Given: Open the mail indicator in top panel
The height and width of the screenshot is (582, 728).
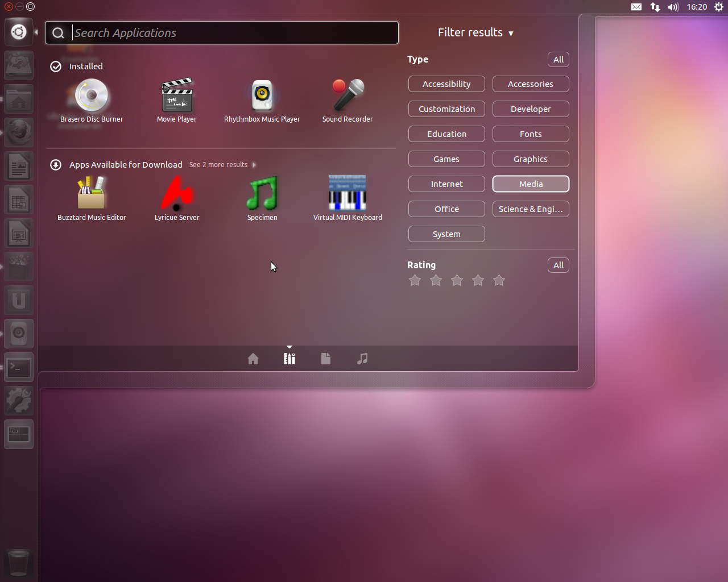Looking at the screenshot, I should [636, 7].
